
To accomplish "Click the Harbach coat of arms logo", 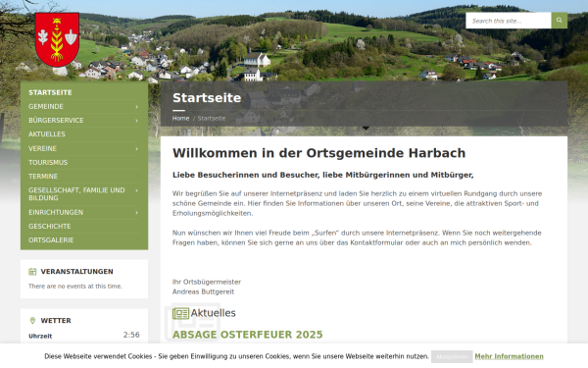I will (x=57, y=39).
